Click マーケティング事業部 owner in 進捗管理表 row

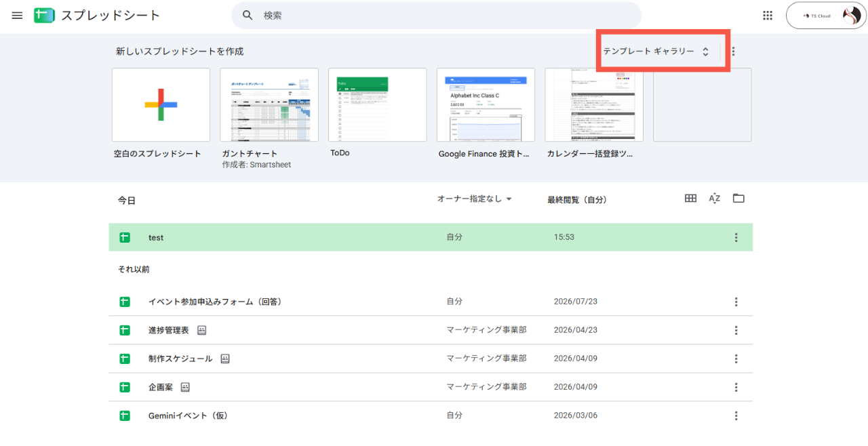click(x=486, y=330)
